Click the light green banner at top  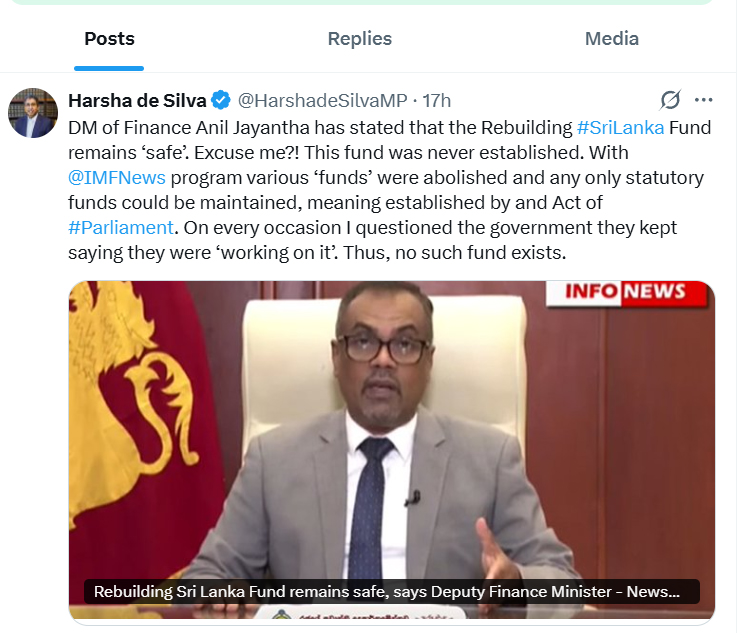tap(361, 2)
